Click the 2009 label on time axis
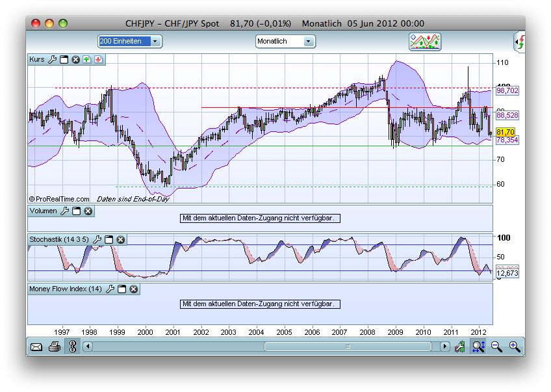Viewport: 551px width, 392px height. 395,332
